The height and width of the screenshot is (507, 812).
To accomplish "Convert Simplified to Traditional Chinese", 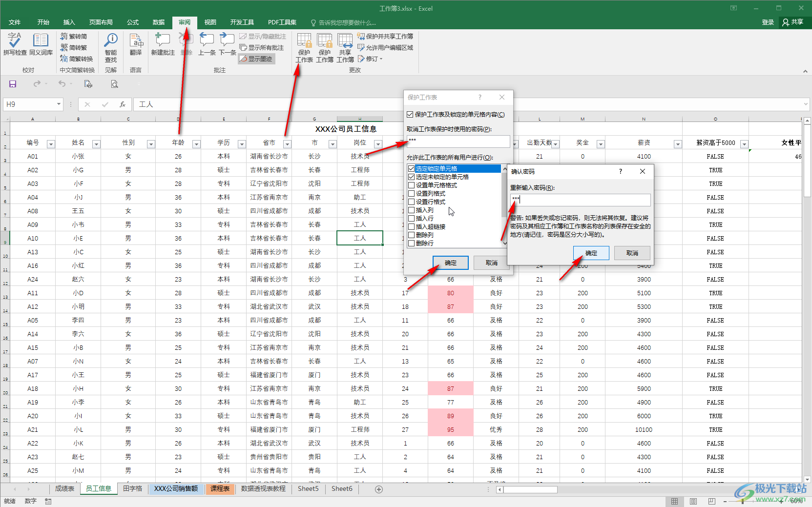I will click(x=74, y=48).
